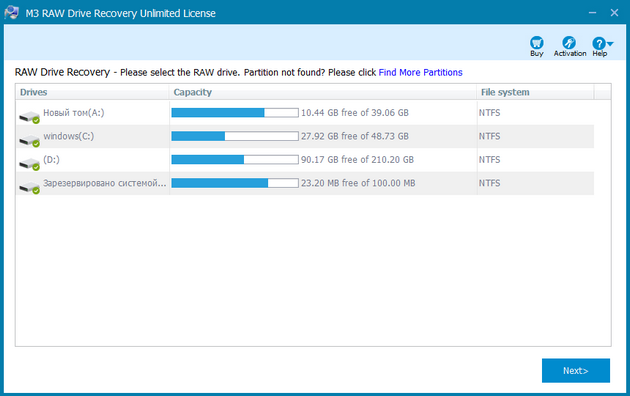
Task: Select the Зарезервировано системой drive name
Action: 104,183
